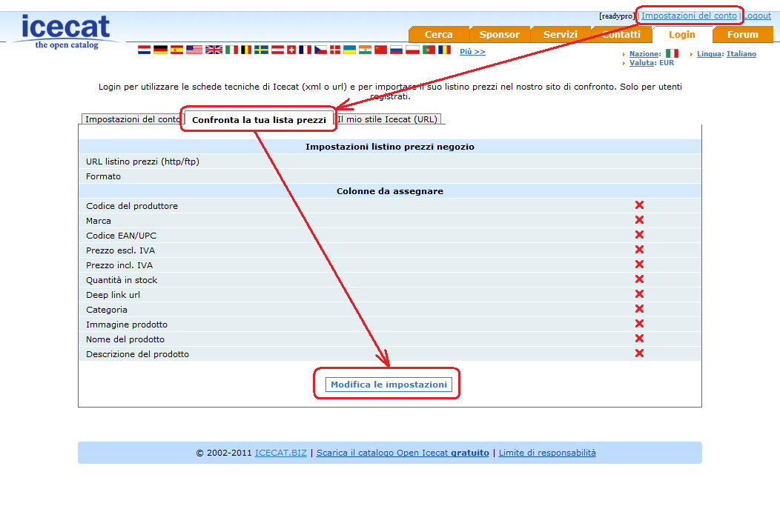Click red X for Deep link url
780x532 pixels.
pos(639,294)
